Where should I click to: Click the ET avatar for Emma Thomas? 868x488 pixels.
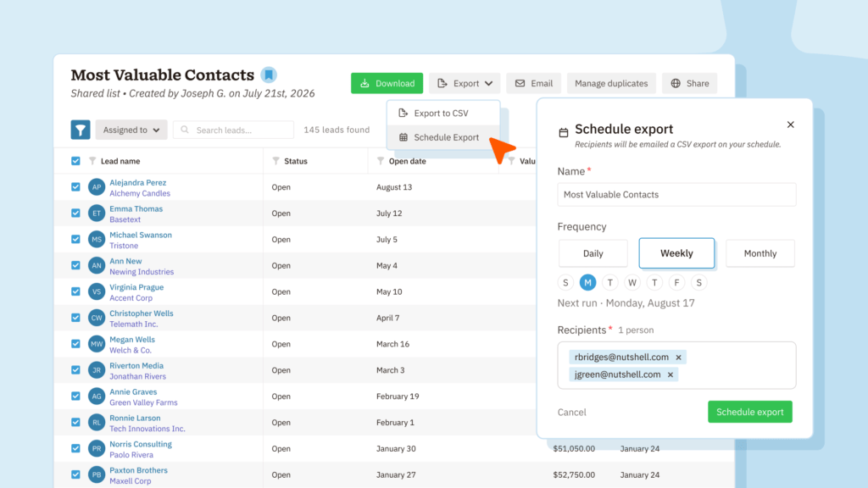[x=97, y=213]
